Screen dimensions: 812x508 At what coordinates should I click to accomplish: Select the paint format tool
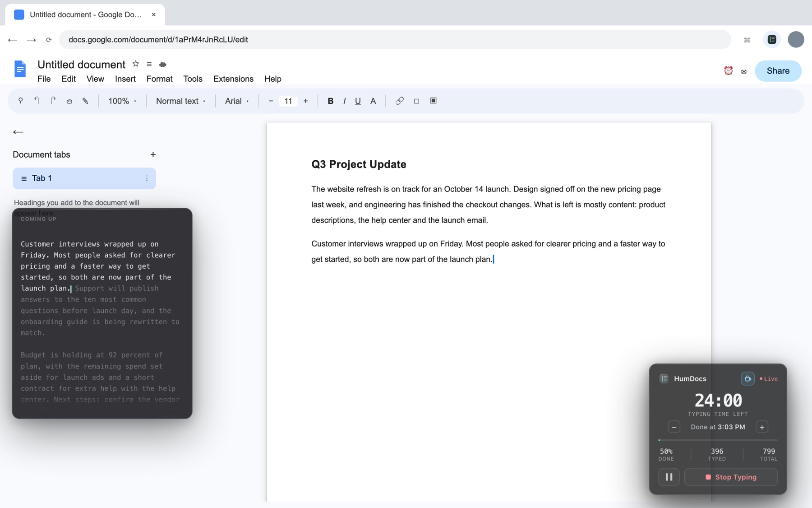pos(85,101)
